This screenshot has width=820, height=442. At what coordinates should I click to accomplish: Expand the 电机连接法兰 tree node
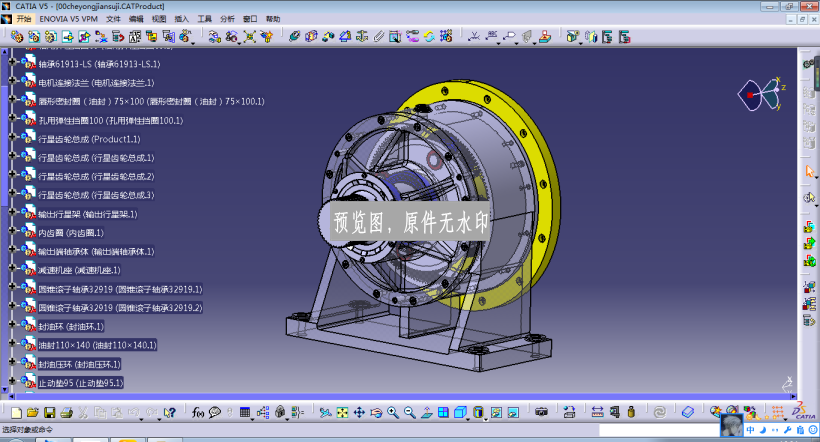tap(12, 81)
